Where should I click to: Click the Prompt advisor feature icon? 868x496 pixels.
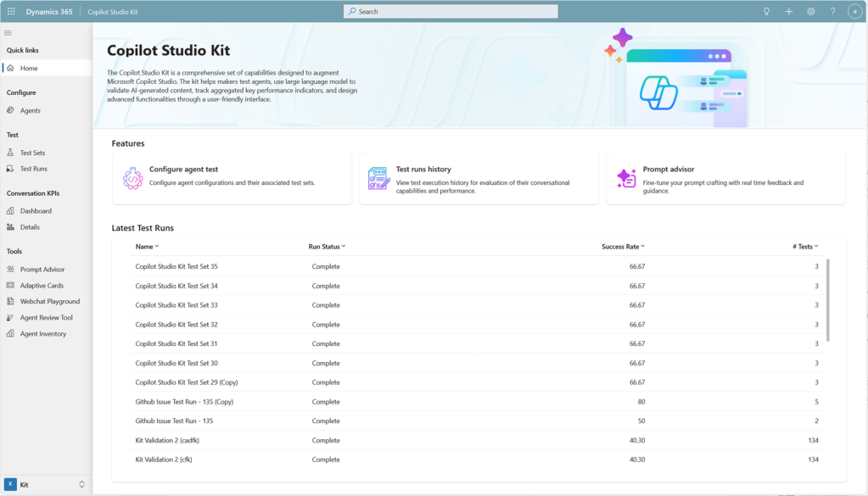pyautogui.click(x=626, y=178)
